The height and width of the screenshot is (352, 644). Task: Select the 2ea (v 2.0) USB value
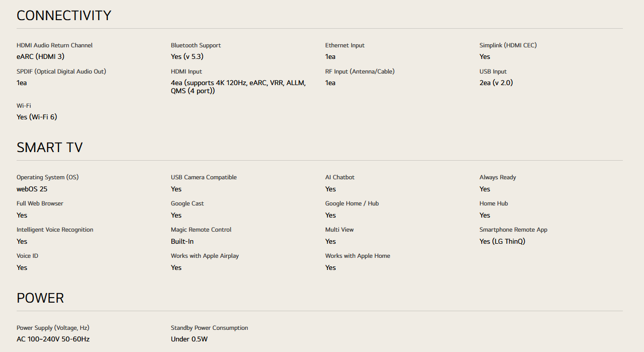[x=496, y=83]
